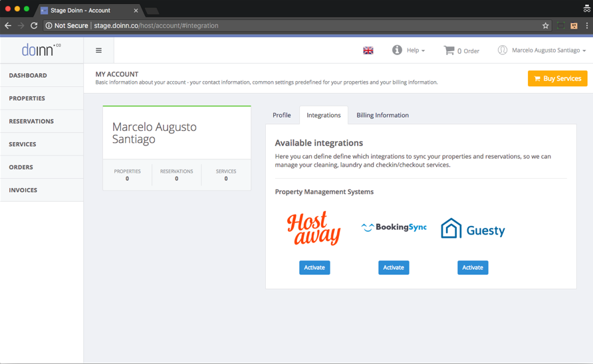Reload the page with refresh icon
Image resolution: width=593 pixels, height=364 pixels.
click(x=34, y=26)
